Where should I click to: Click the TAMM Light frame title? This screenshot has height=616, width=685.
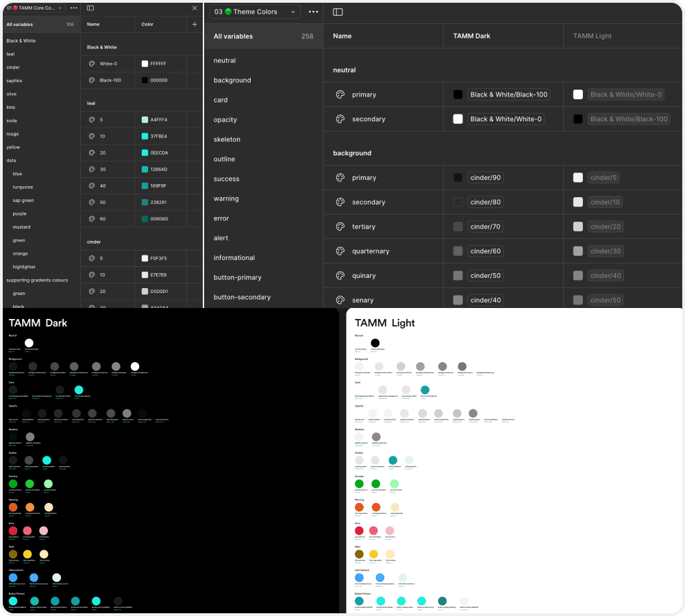pos(384,323)
